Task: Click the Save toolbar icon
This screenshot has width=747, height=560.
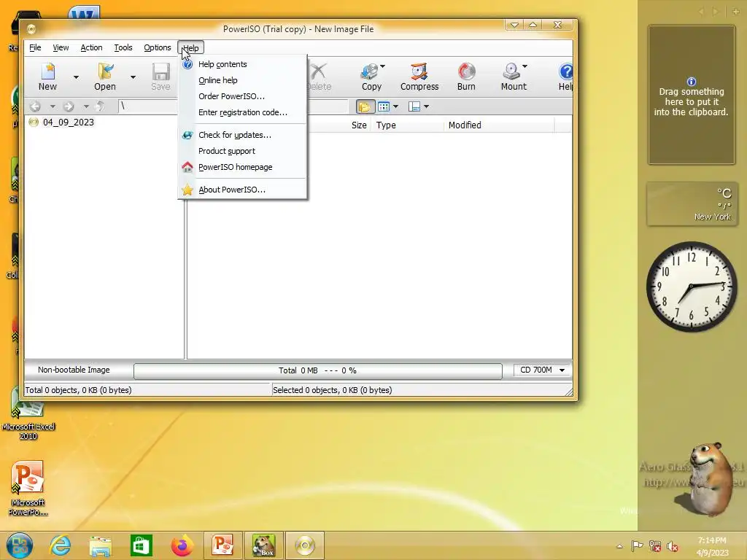Action: 161,76
